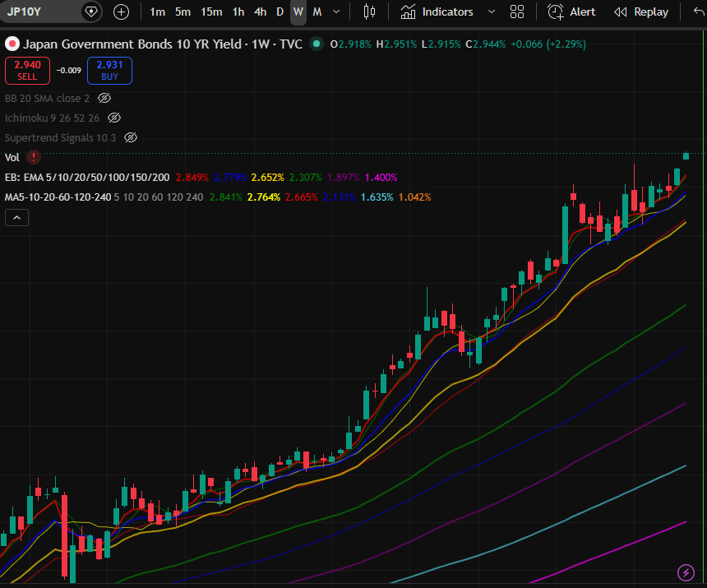Click the +0.066 (+2.29%) change value
The image size is (707, 588).
tap(548, 44)
